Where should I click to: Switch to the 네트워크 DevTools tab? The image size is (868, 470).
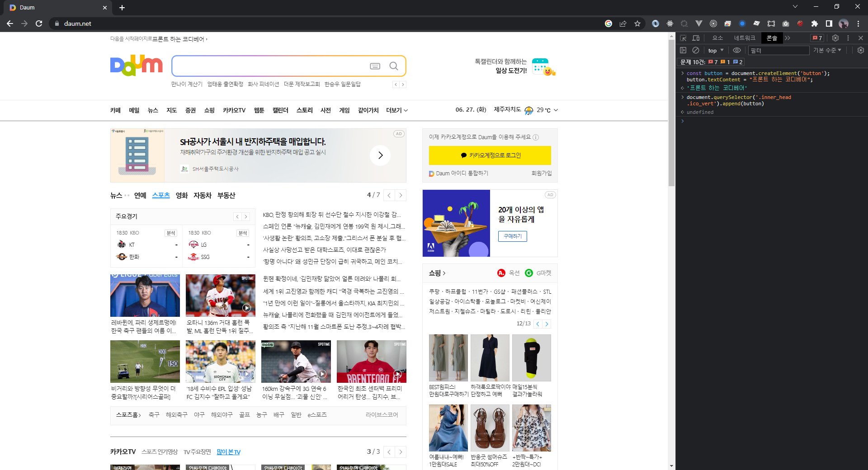745,38
